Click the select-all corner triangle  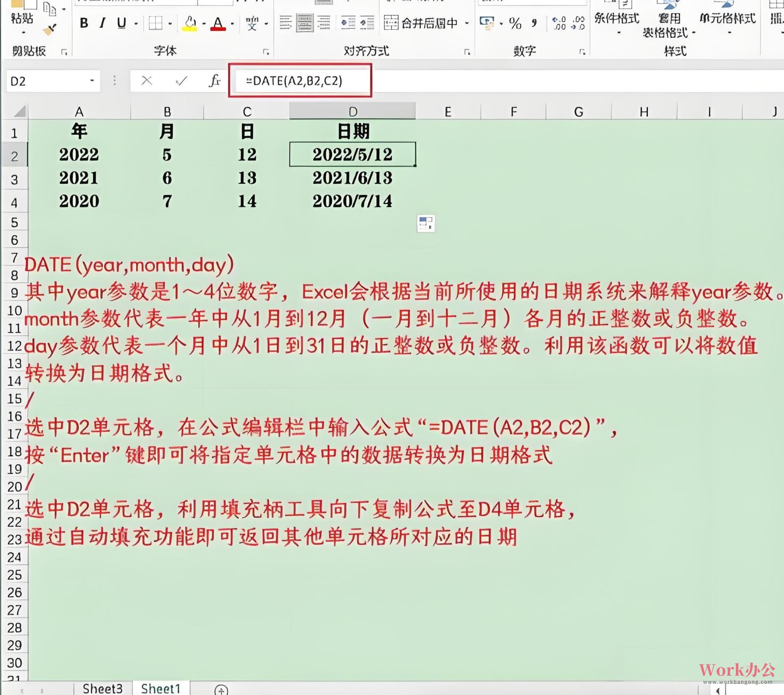click(19, 112)
